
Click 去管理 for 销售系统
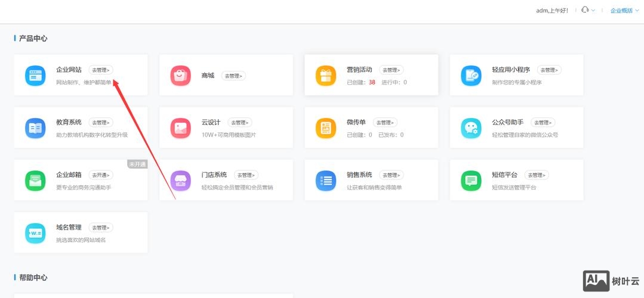[392, 175]
